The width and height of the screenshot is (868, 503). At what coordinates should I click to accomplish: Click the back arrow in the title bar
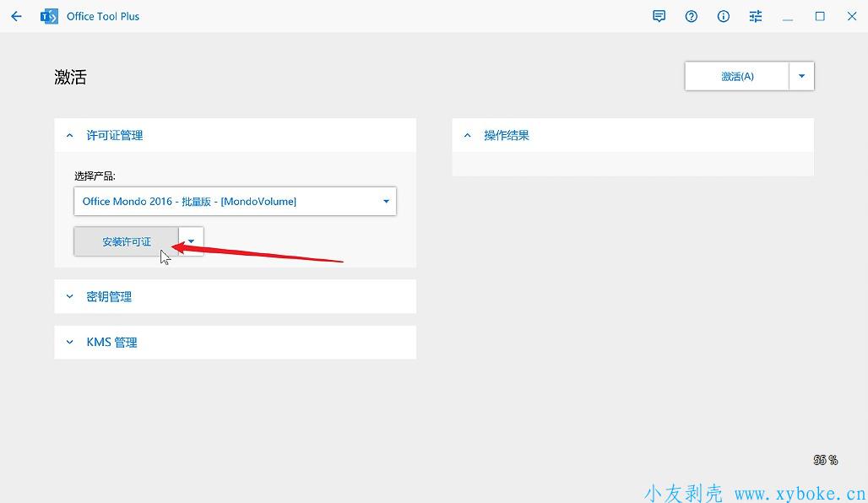click(x=16, y=16)
